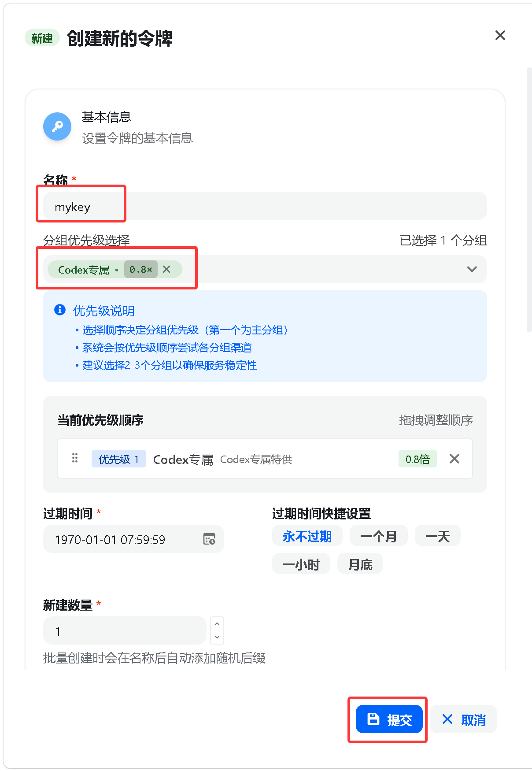
Task: Increase the new token quantity
Action: click(217, 624)
